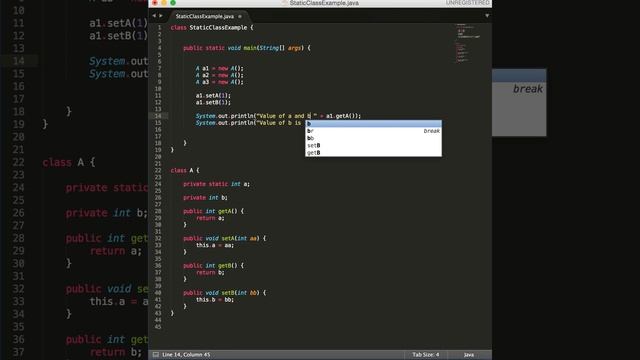640x360 pixels.
Task: Select the StaticClassExample.java tab
Action: click(204, 16)
